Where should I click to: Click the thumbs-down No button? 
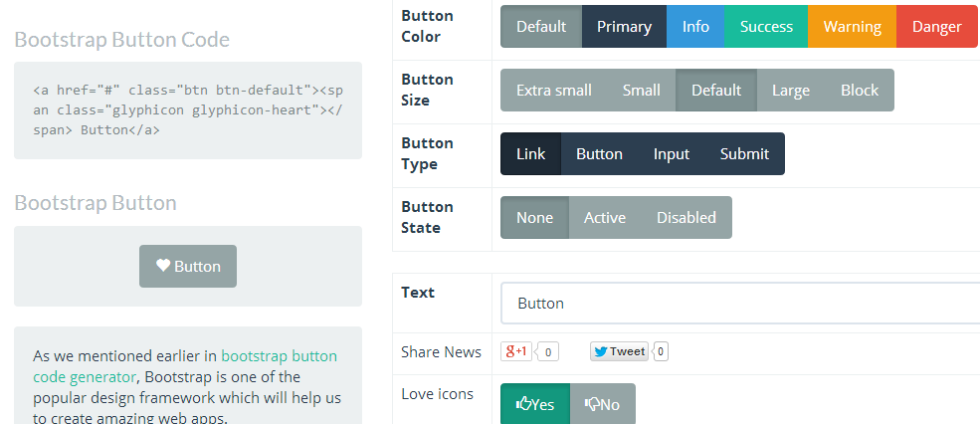tap(603, 404)
